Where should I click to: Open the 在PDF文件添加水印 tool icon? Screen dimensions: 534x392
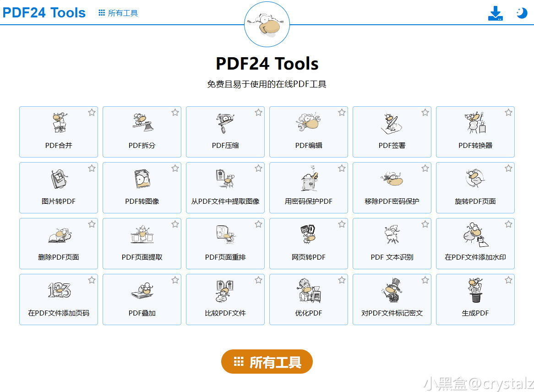click(x=475, y=234)
